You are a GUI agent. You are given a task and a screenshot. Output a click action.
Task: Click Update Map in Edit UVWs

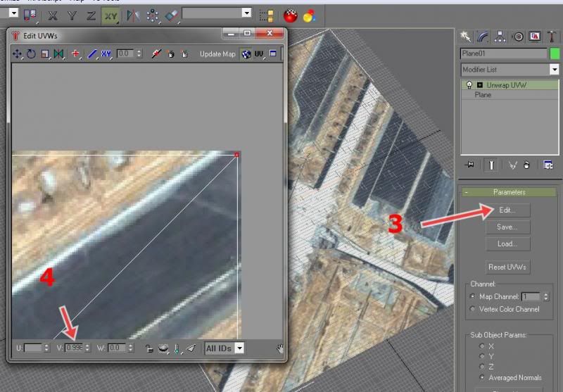217,54
